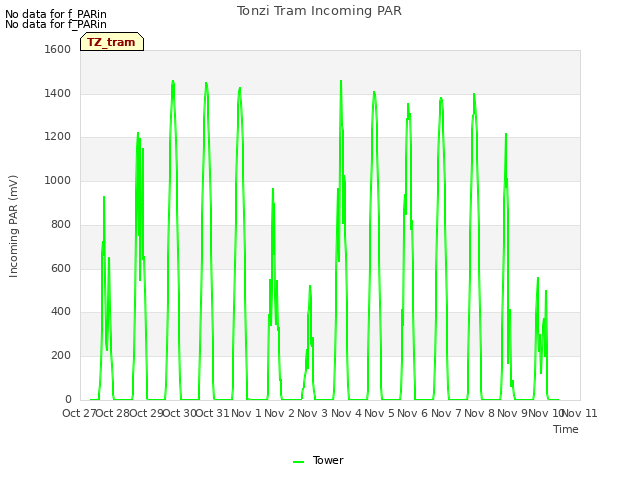Viewport: 640px width, 480px height.
Task: Click the Nov 4 spike peak near 1460
Action: click(341, 81)
